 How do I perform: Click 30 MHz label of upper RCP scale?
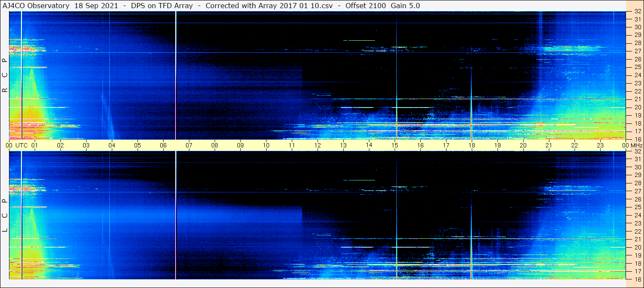(638, 27)
